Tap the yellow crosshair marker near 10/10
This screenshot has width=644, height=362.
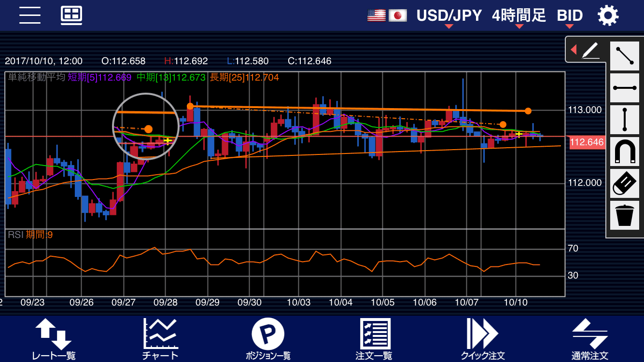pyautogui.click(x=519, y=134)
